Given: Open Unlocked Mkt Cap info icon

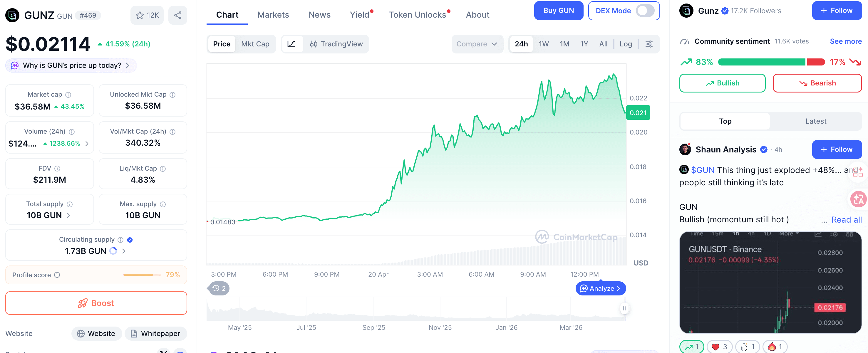Looking at the screenshot, I should coord(172,95).
